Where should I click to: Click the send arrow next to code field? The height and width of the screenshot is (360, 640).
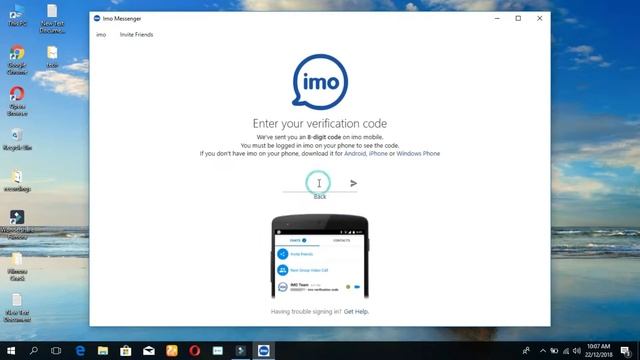[353, 183]
